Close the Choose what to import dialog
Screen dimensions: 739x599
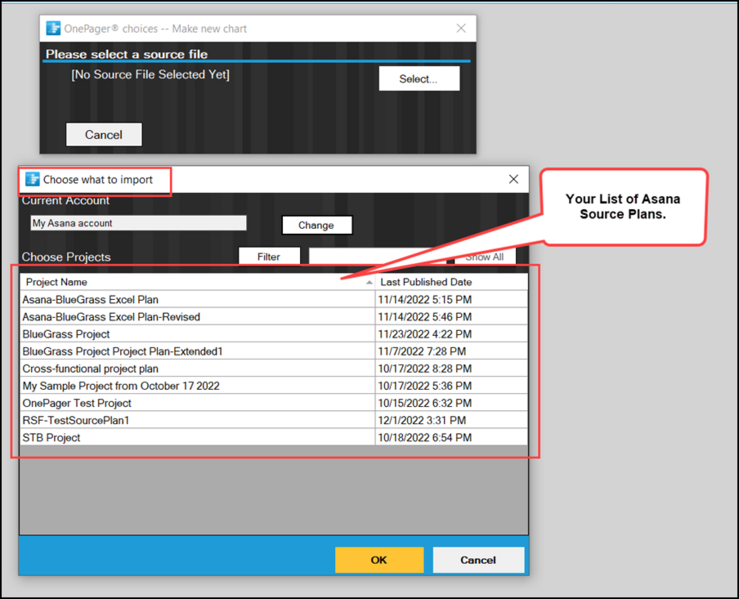(x=513, y=179)
